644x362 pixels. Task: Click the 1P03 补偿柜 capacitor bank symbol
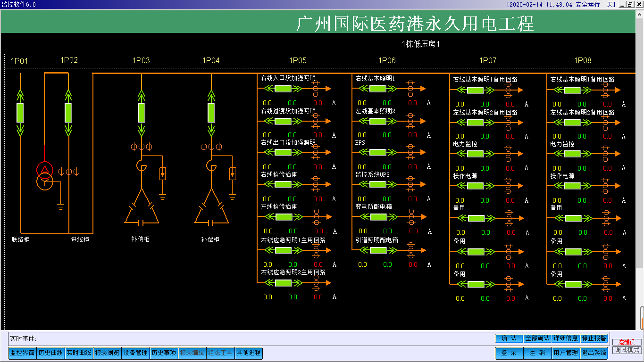(x=142, y=207)
